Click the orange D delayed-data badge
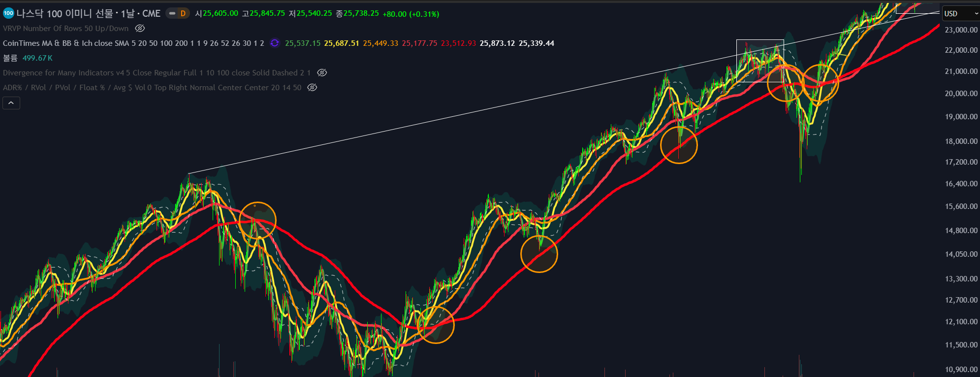The width and height of the screenshot is (980, 377). tap(183, 13)
